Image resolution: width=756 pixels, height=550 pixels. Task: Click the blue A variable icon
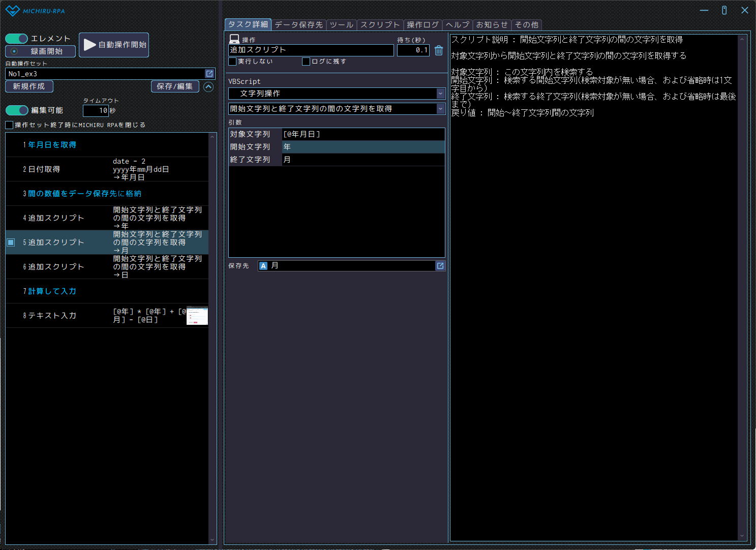[263, 266]
